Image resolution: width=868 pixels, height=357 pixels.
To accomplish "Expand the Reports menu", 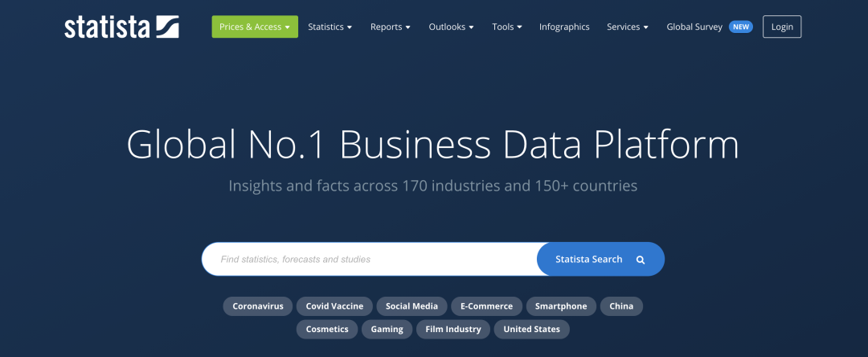I will (x=391, y=27).
